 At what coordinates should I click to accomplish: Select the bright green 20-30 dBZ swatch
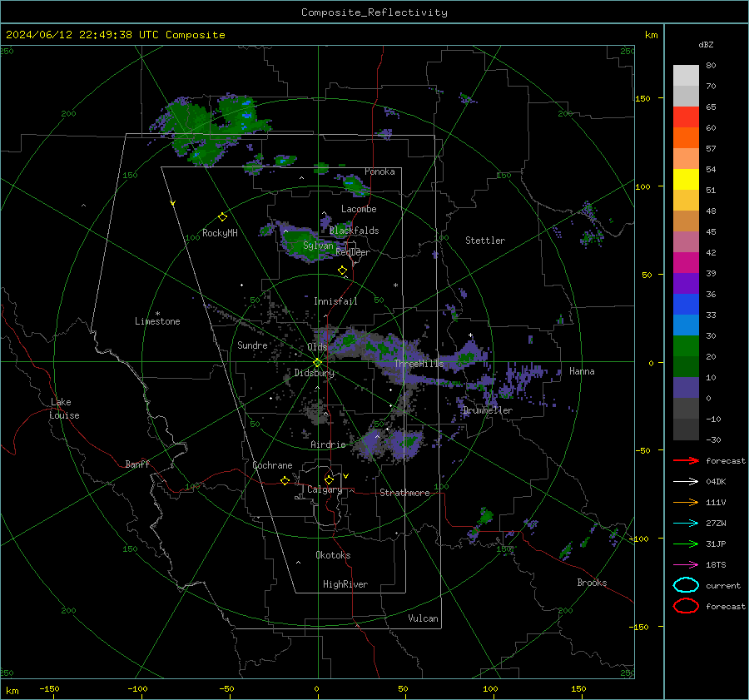click(x=686, y=346)
